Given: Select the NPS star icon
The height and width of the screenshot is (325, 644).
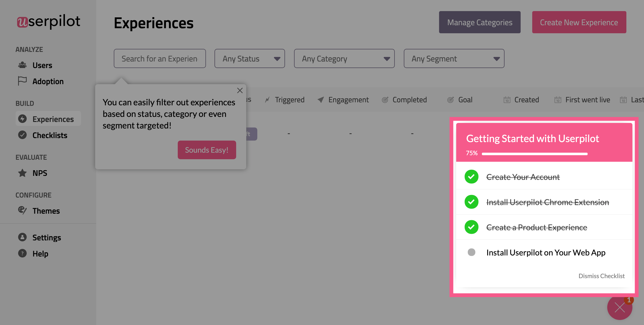Looking at the screenshot, I should coord(22,173).
